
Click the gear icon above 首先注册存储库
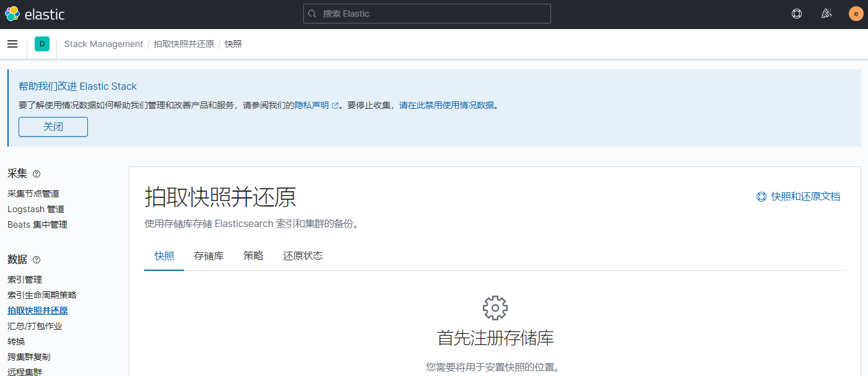[x=495, y=307]
